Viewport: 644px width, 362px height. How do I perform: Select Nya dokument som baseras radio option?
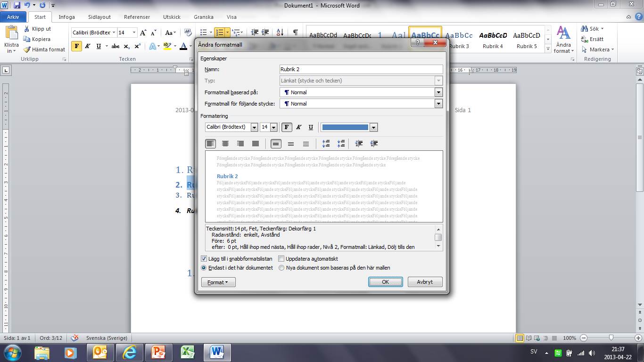[281, 268]
